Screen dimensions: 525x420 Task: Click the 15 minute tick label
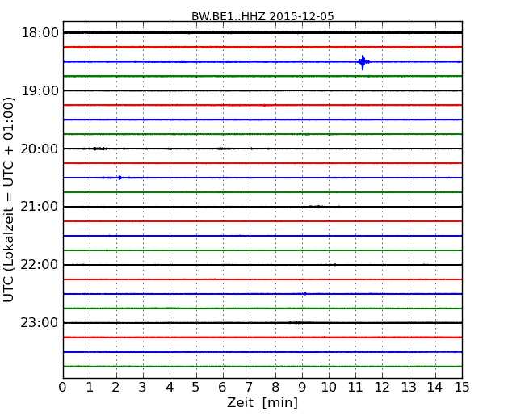coord(462,388)
